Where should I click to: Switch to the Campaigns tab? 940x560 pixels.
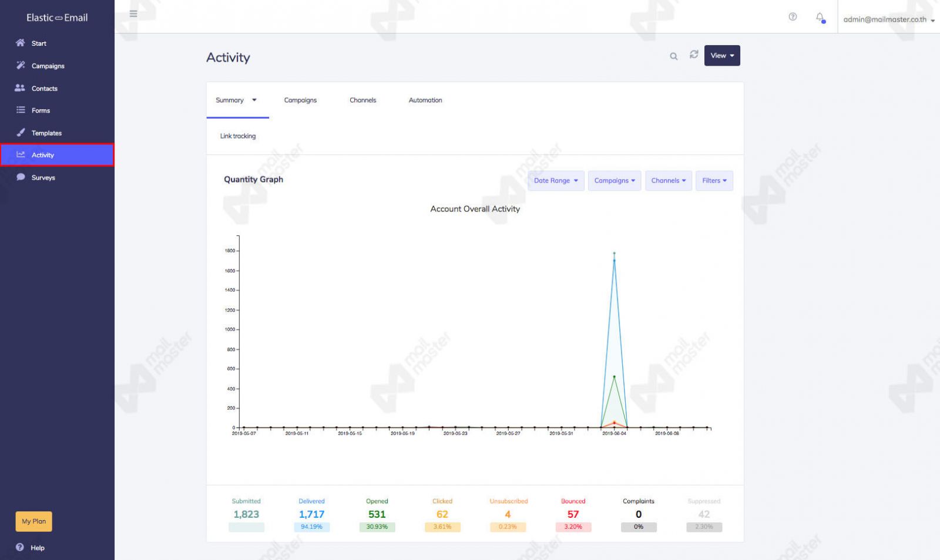point(300,100)
